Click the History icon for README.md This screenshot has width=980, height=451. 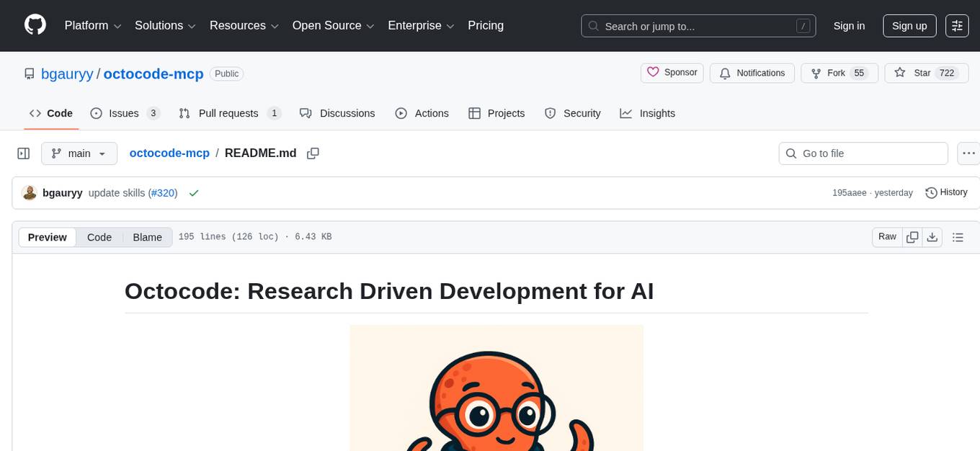930,192
